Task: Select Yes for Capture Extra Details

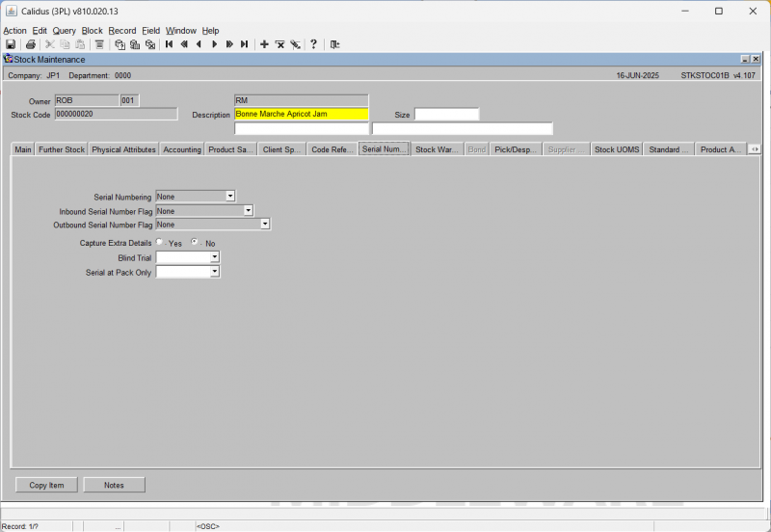Action: tap(159, 242)
